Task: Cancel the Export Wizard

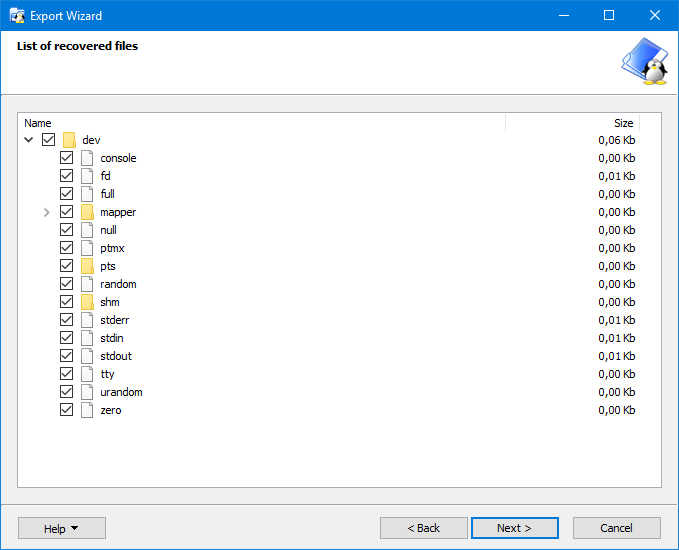Action: tap(617, 528)
